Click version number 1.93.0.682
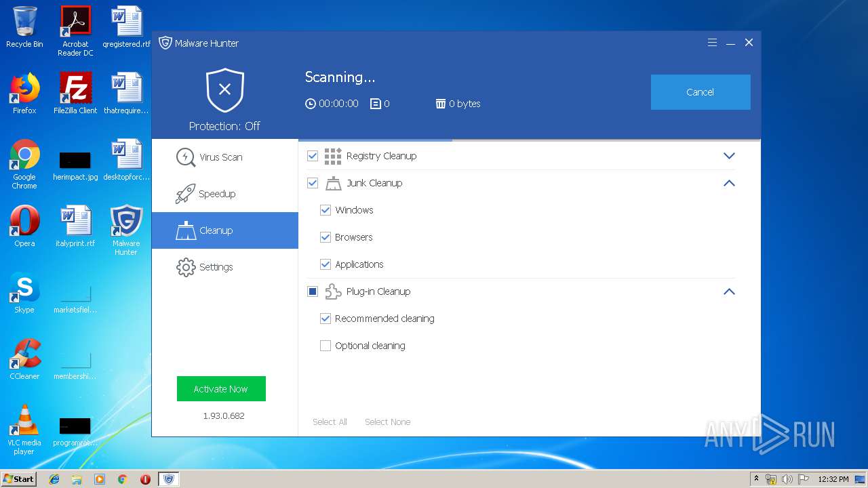Image resolution: width=868 pixels, height=488 pixels. click(224, 415)
